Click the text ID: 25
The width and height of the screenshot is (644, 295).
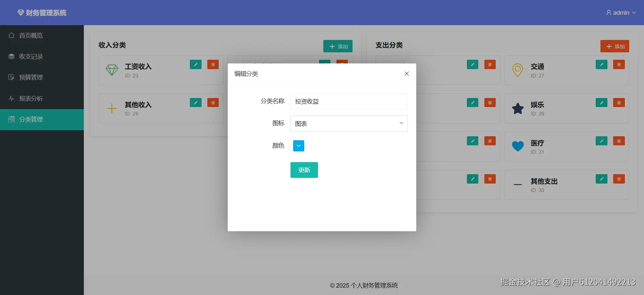pos(131,114)
